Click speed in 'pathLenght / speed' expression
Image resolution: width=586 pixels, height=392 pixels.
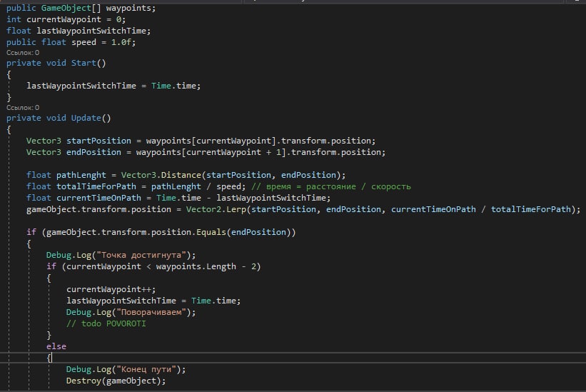228,186
